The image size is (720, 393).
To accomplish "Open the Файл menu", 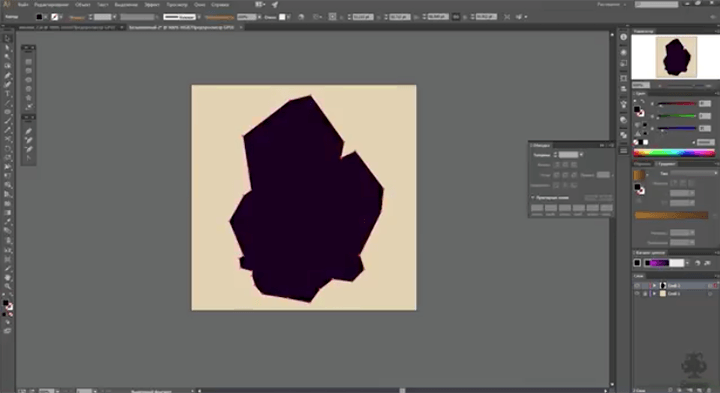I will point(22,5).
